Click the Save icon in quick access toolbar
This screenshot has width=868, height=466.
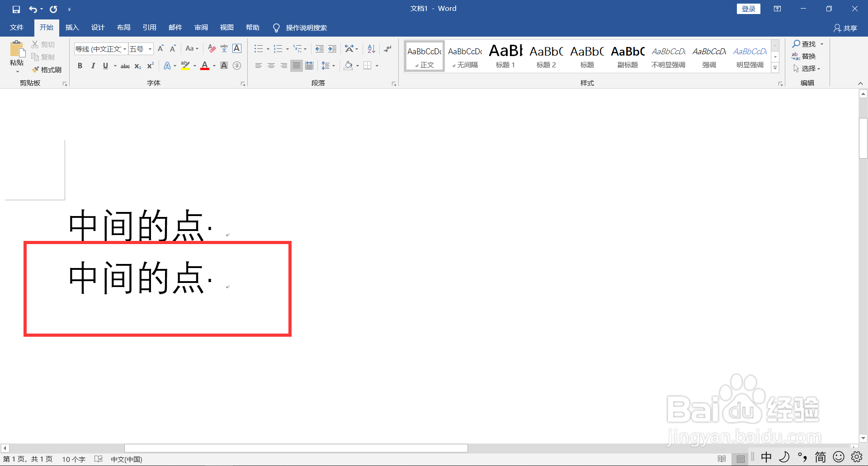[16, 9]
